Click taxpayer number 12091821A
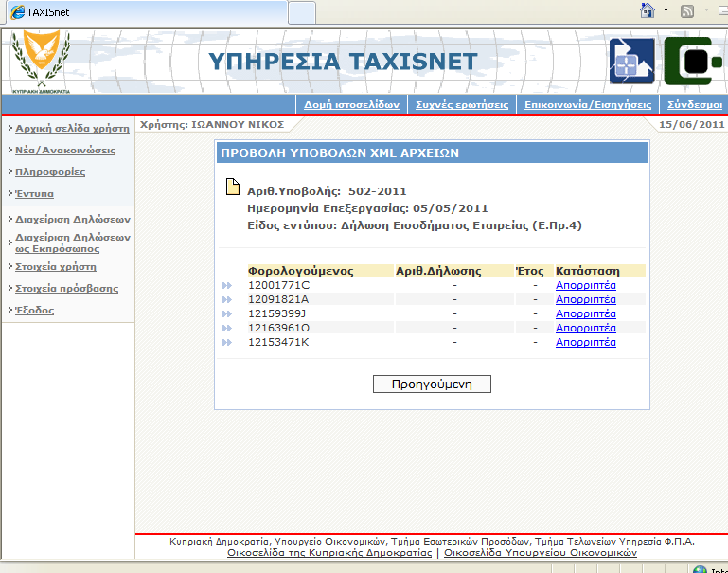This screenshot has width=728, height=573. (x=278, y=300)
